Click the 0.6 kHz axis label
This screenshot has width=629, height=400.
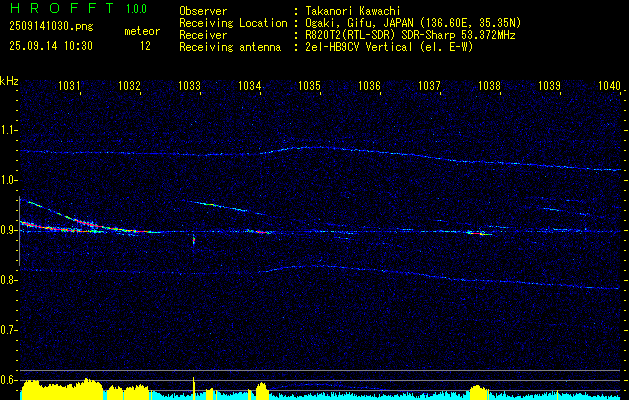tap(8, 380)
